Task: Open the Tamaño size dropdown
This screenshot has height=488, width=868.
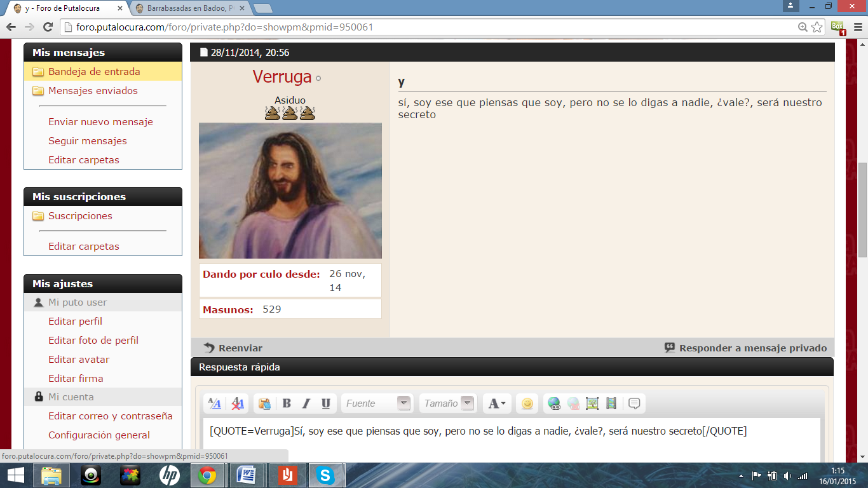Action: [x=449, y=403]
